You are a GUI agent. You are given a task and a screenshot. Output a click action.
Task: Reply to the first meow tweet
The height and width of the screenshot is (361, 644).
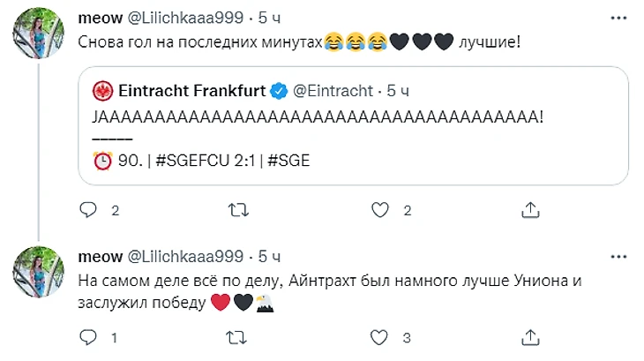[87, 209]
